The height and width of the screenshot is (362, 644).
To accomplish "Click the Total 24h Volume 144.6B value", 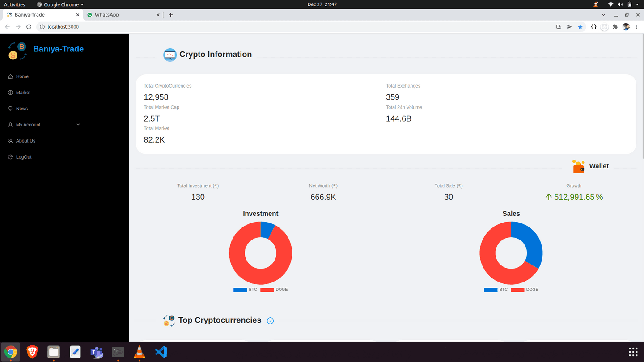I will pos(398,118).
